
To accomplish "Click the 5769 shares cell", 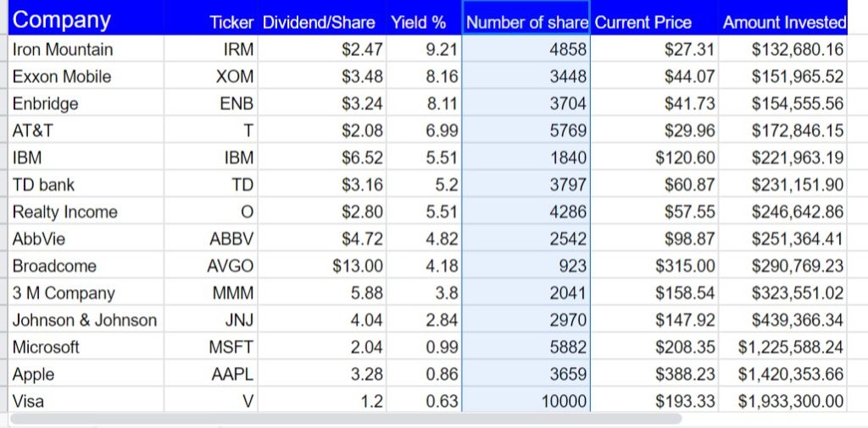I will click(526, 131).
